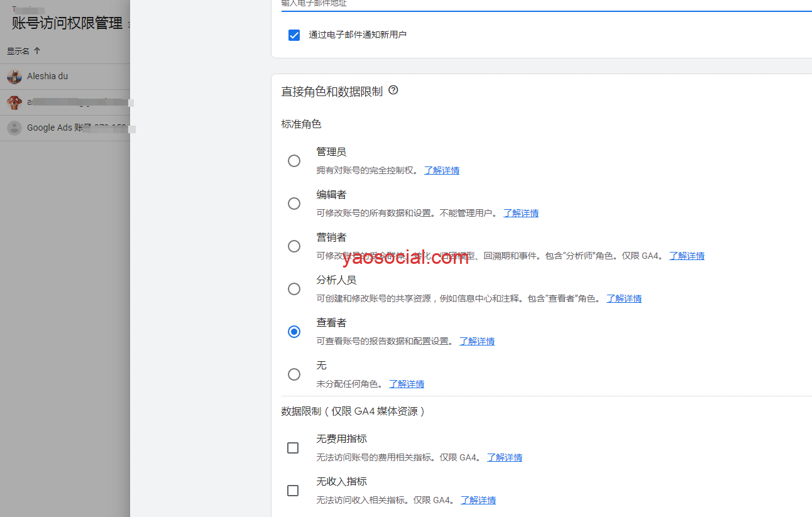Image resolution: width=812 pixels, height=517 pixels.
Task: Uncheck 通过电子邮件通知新用户 checkbox
Action: (x=294, y=35)
